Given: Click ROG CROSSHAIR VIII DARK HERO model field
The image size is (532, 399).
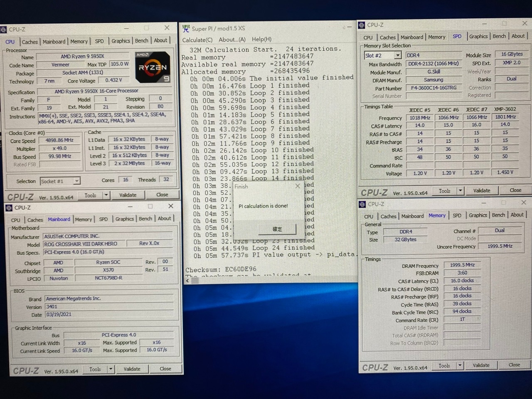Looking at the screenshot, I should (x=84, y=244).
